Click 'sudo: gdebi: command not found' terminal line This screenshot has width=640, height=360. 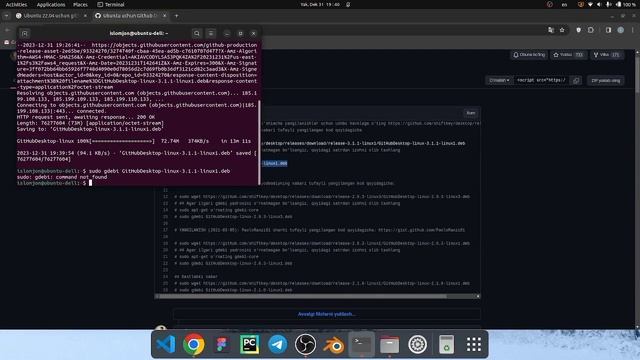coord(62,177)
